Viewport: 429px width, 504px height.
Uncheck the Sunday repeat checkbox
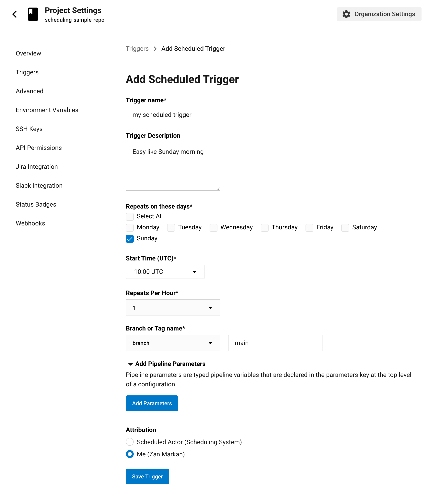click(x=130, y=239)
